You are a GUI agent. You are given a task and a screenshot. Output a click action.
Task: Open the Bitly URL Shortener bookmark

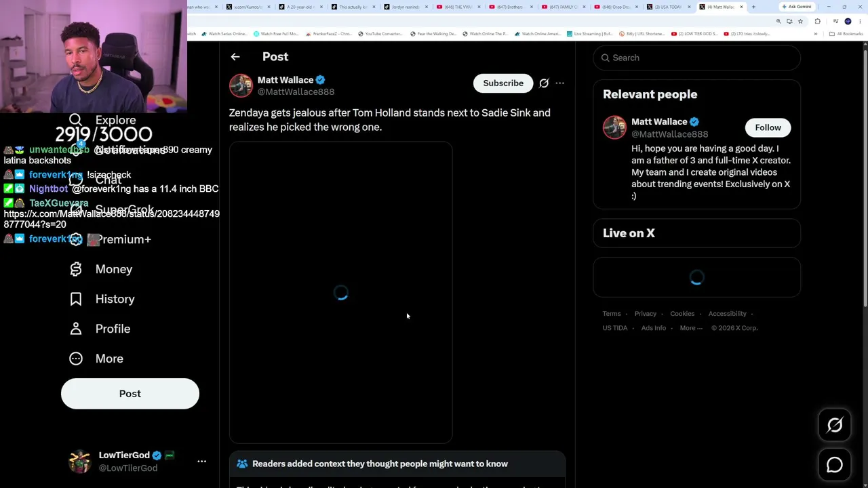click(x=641, y=34)
